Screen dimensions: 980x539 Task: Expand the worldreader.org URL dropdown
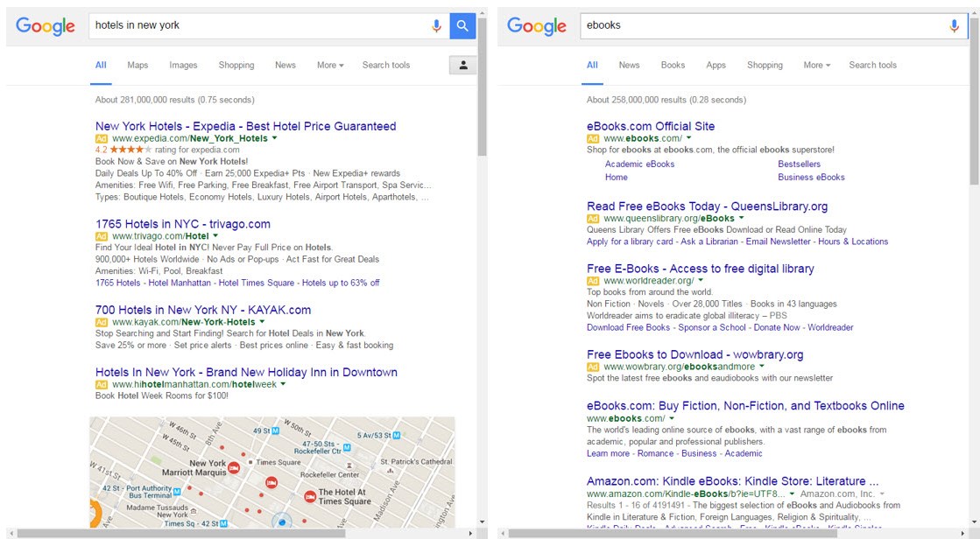coord(701,280)
